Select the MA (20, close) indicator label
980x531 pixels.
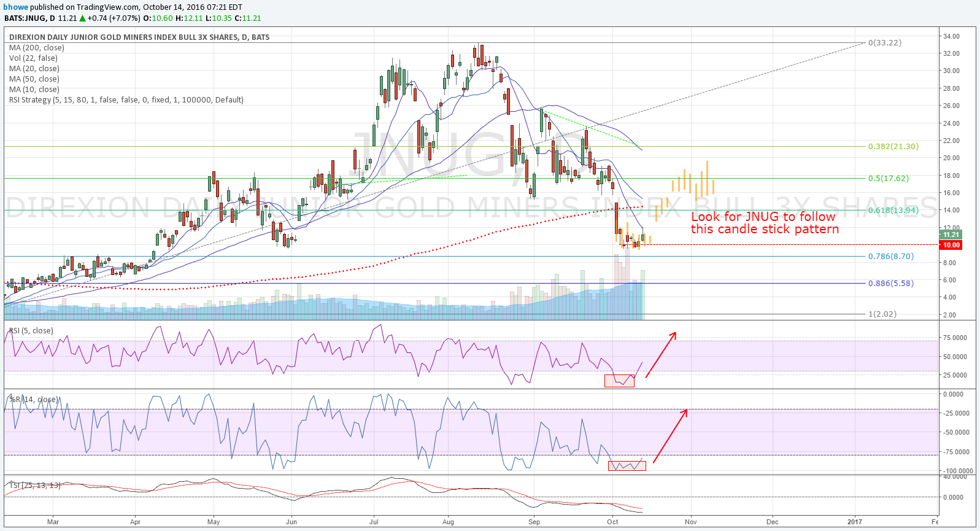pyautogui.click(x=34, y=69)
